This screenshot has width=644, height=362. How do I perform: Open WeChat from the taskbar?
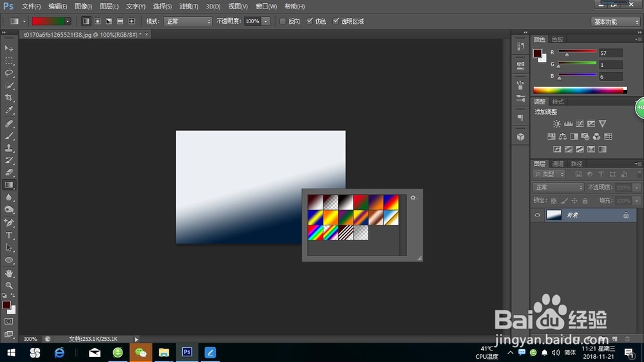[140, 352]
